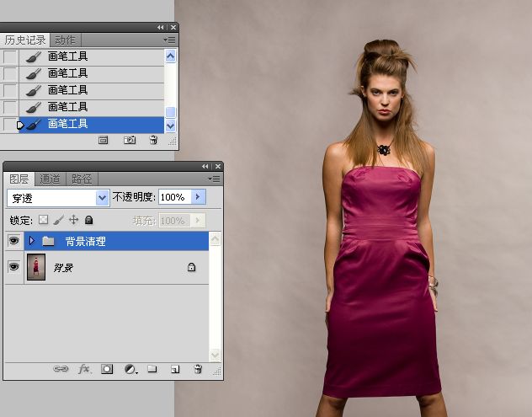Viewport: 532px width, 417px height.
Task: Click the opacity 100% input field
Action: [x=174, y=197]
